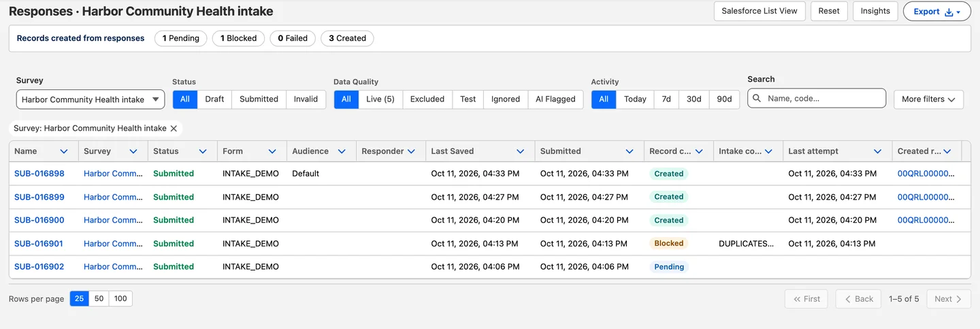Set rows per page to 25
Screen dimensions: 980x329
coord(79,298)
